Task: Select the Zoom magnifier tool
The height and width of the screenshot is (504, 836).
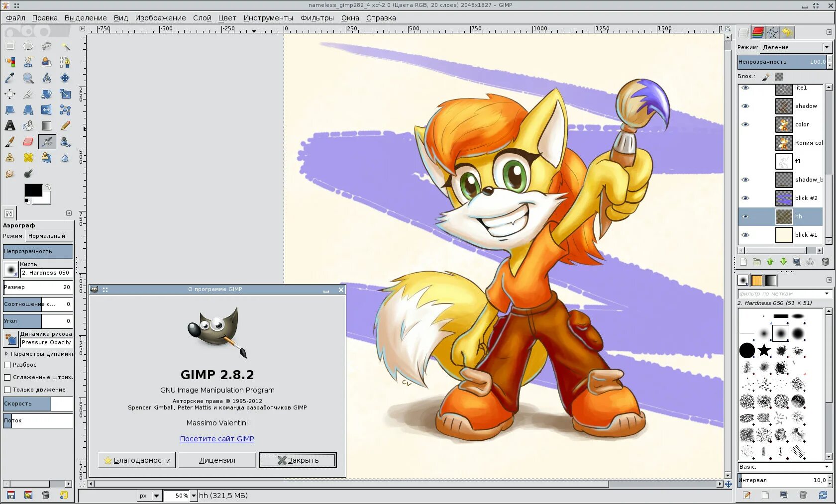Action: tap(28, 78)
